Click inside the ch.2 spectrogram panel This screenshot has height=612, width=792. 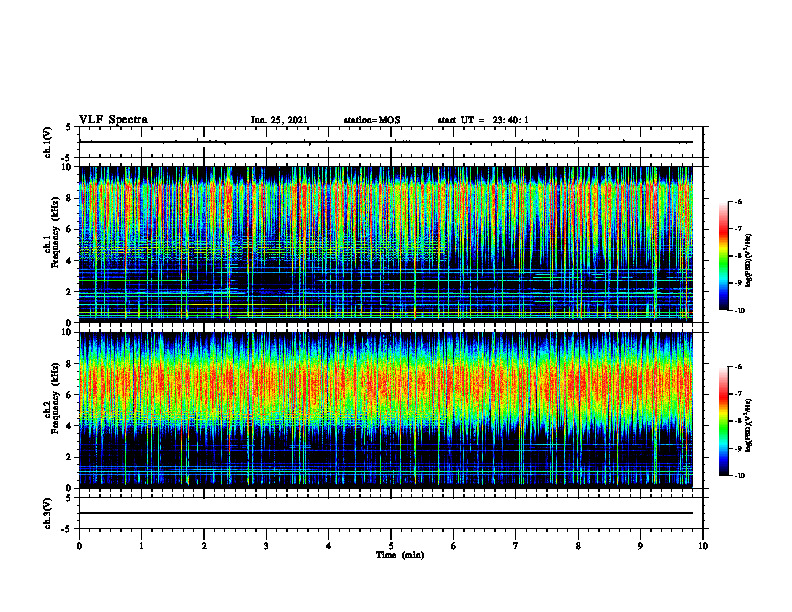pyautogui.click(x=386, y=410)
